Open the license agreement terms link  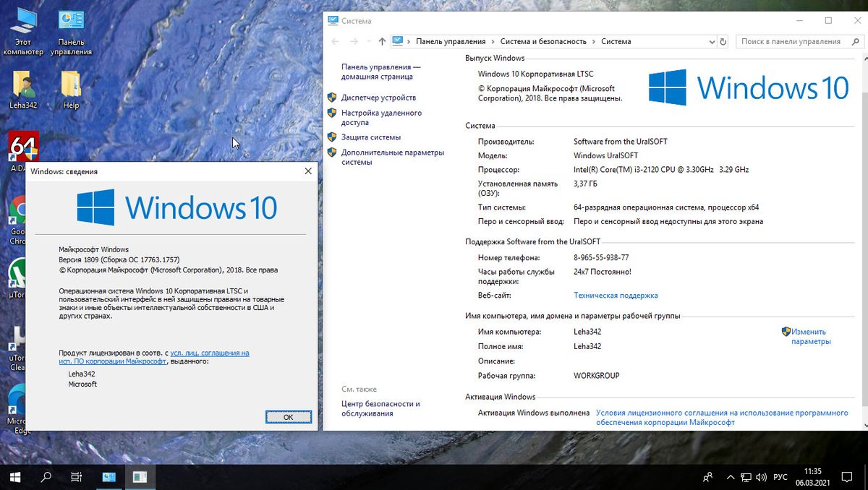[x=722, y=418]
